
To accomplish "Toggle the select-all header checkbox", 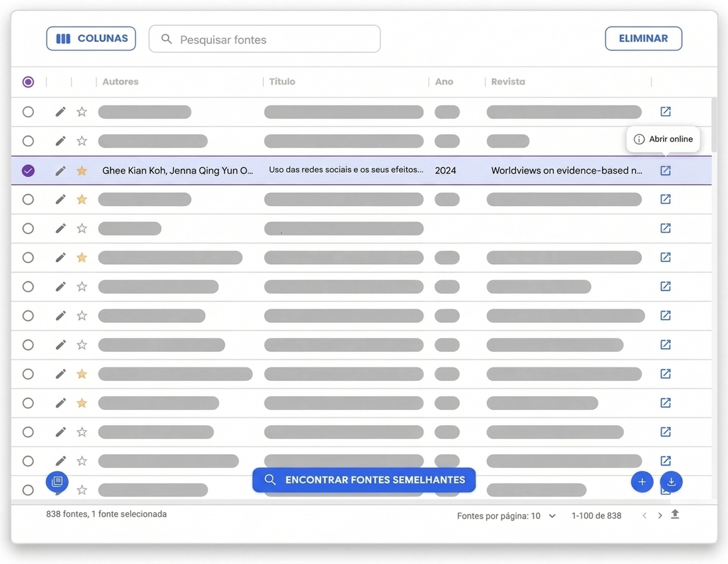I will coord(28,82).
